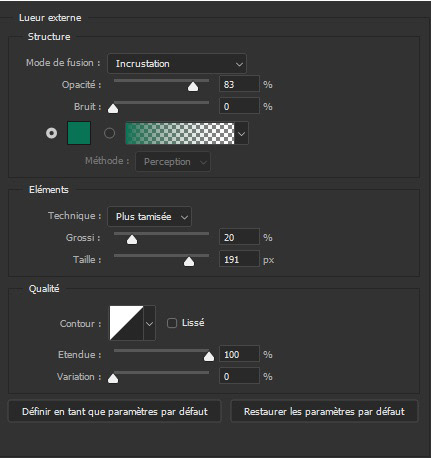431x458 pixels.
Task: Click the Opacité slider handle
Action: [x=193, y=87]
